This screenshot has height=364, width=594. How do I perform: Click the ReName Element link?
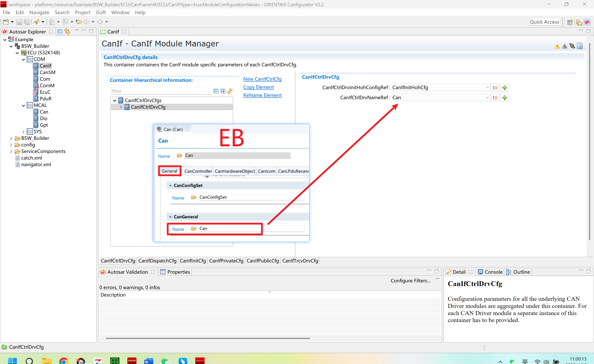(262, 95)
